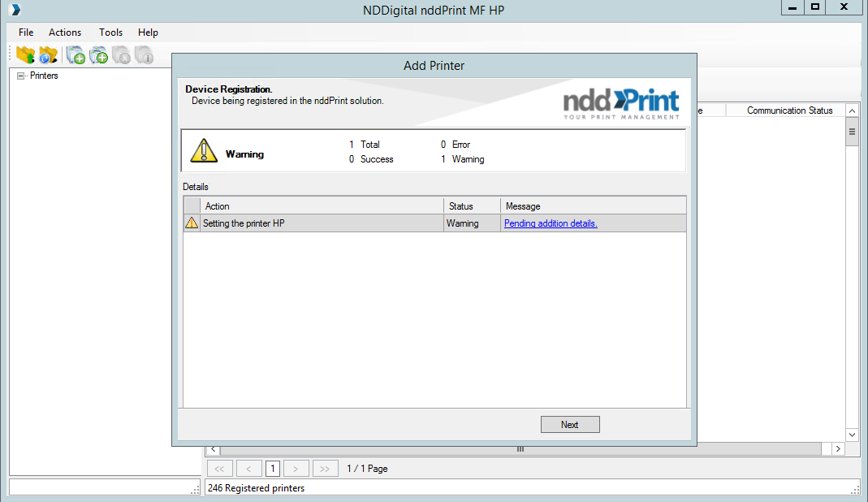Open the Actions menu
Screen dimensions: 868x502
point(65,32)
